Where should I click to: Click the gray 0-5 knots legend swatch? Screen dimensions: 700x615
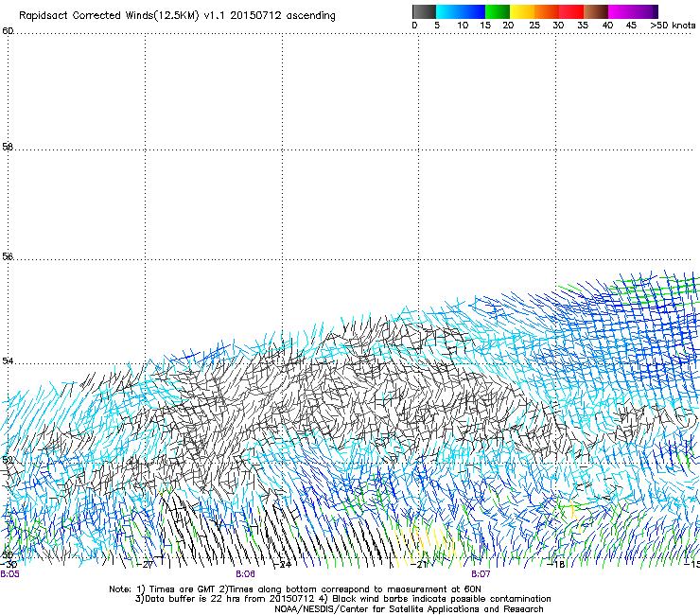425,11
